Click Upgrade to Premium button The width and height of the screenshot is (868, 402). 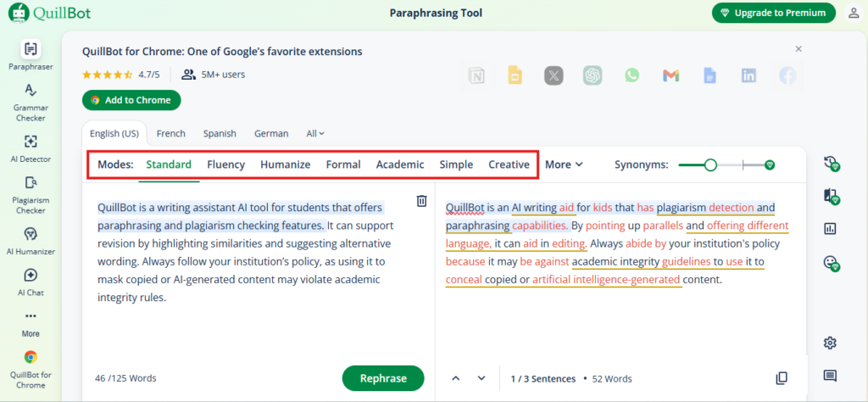tap(773, 13)
